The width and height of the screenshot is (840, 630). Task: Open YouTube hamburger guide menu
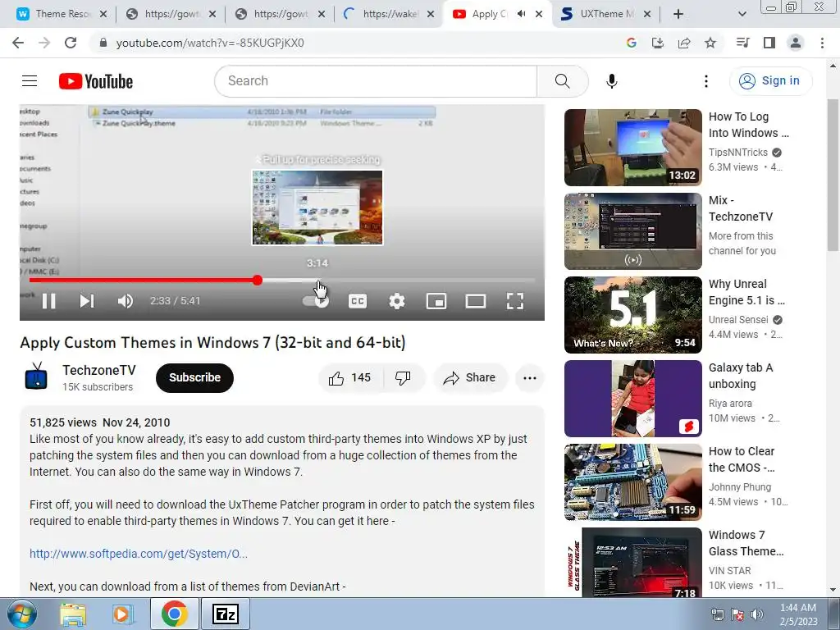pyautogui.click(x=30, y=81)
